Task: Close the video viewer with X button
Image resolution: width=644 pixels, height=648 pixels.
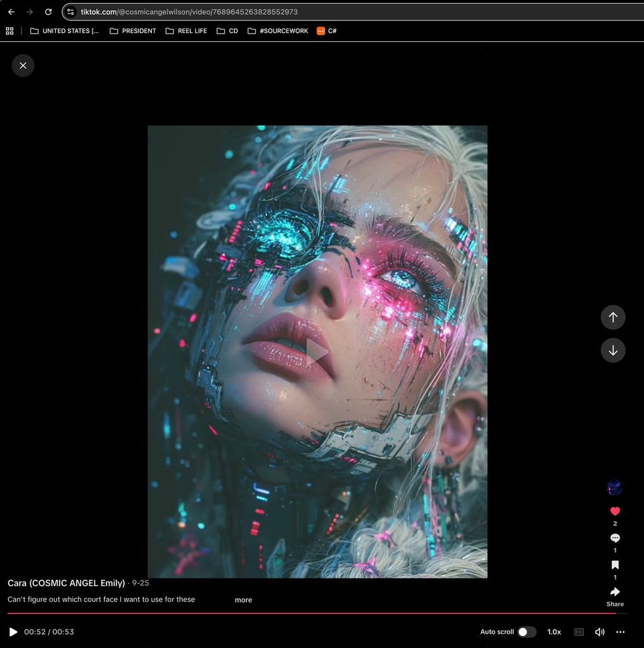Action: pos(23,65)
